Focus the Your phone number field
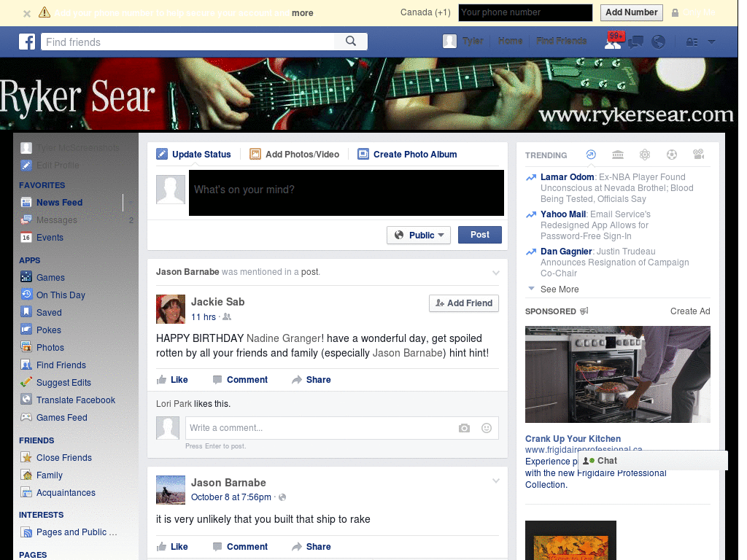The image size is (747, 560). click(525, 13)
